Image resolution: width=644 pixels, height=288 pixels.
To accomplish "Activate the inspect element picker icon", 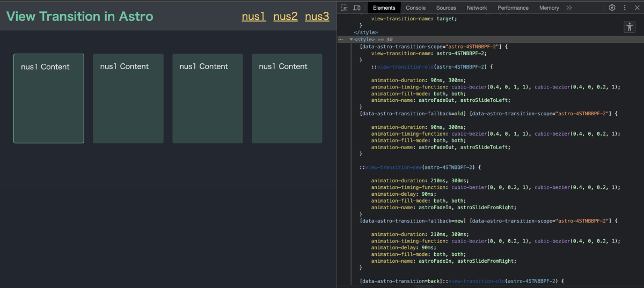I will (344, 8).
